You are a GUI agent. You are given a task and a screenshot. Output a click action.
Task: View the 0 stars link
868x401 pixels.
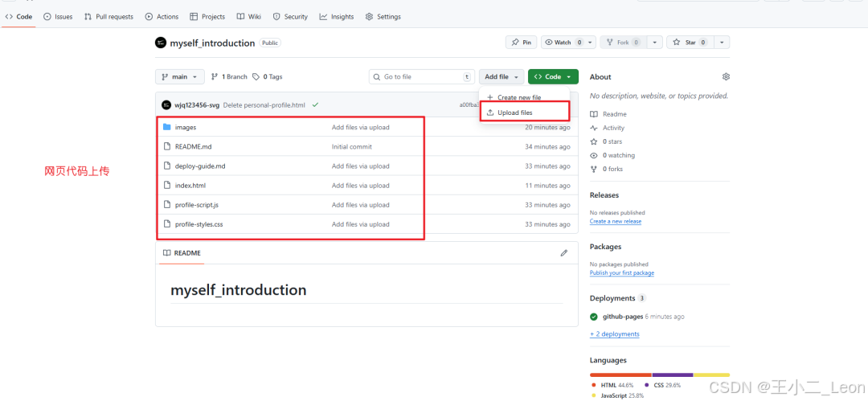coord(606,141)
